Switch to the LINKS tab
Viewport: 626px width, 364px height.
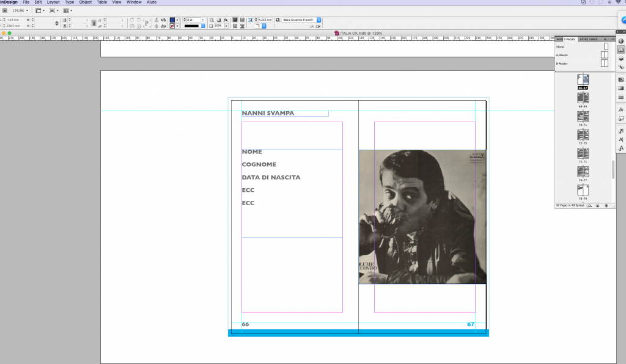coord(593,39)
